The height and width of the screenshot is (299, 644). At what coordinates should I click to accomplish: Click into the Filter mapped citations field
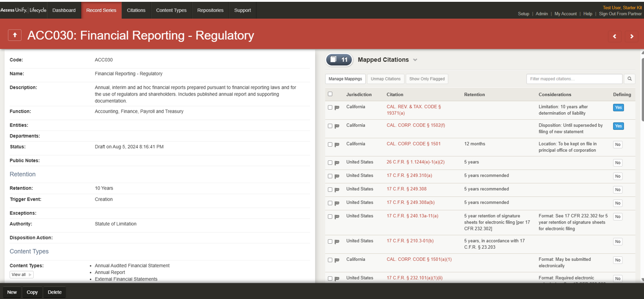[574, 79]
